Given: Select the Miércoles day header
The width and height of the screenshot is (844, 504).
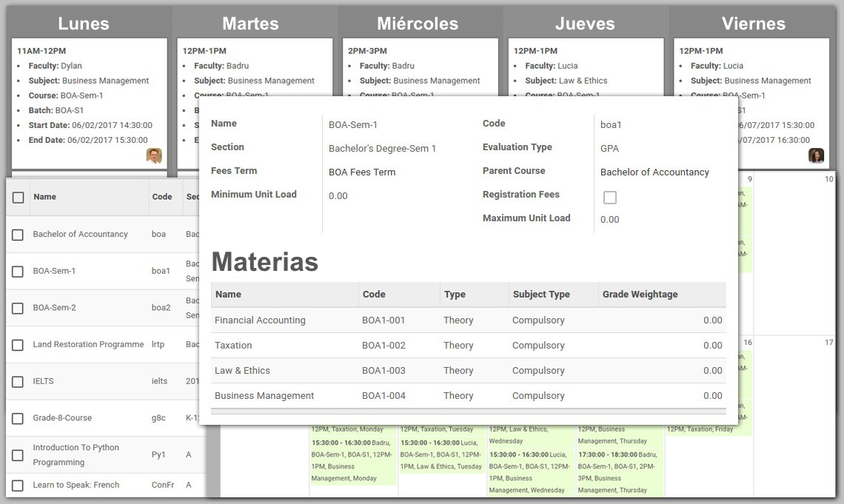Looking at the screenshot, I should [418, 24].
